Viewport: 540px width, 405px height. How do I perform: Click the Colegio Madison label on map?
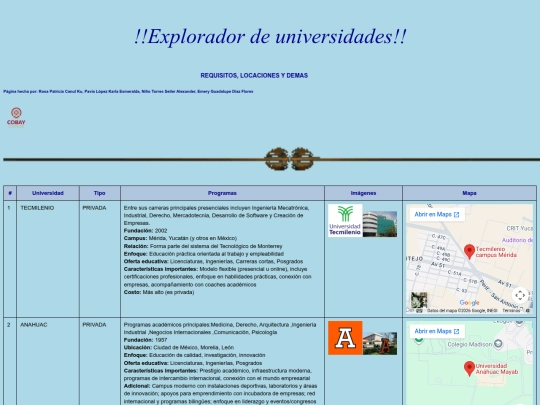point(470,344)
